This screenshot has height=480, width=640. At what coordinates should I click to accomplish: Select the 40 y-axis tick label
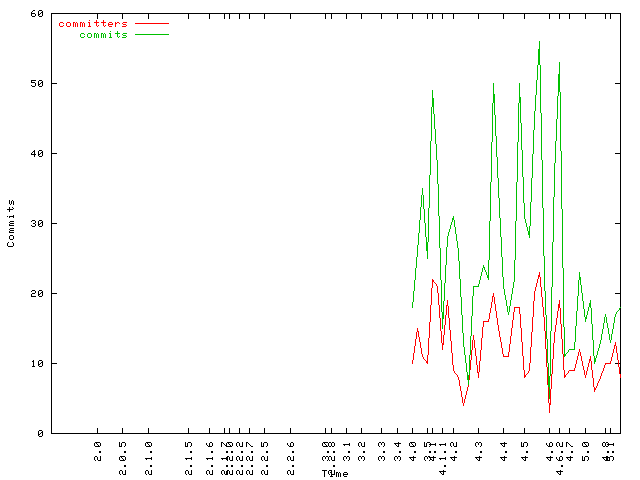click(x=36, y=154)
